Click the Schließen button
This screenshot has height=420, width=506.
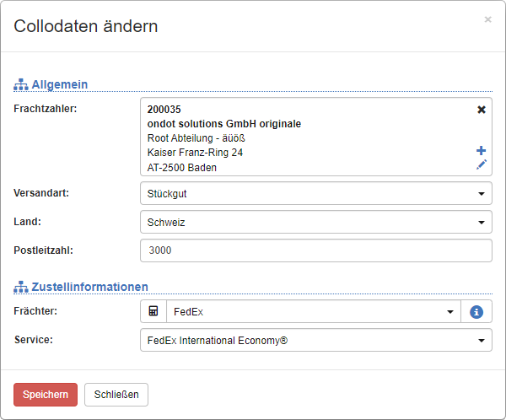116,395
